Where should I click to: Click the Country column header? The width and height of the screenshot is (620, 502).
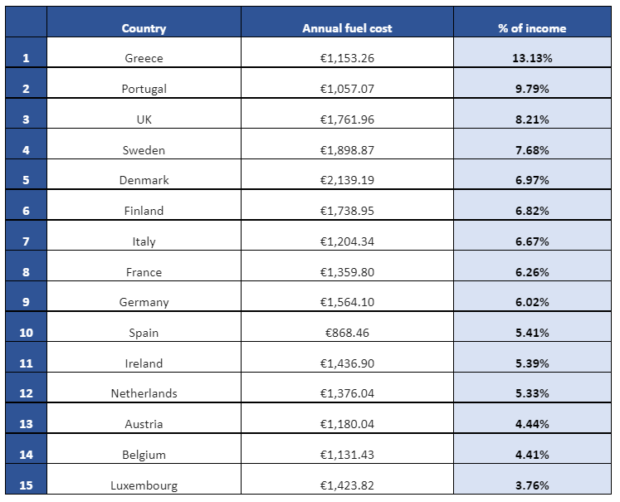click(144, 22)
